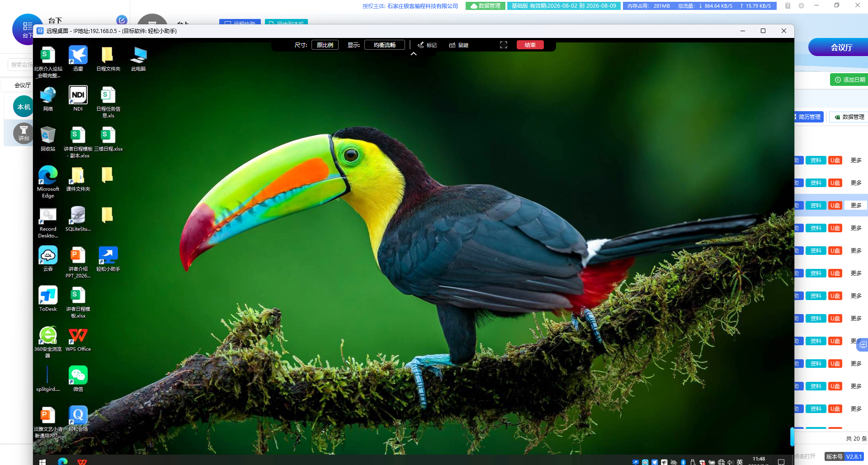Click the edit icon next to 台下

point(122,20)
